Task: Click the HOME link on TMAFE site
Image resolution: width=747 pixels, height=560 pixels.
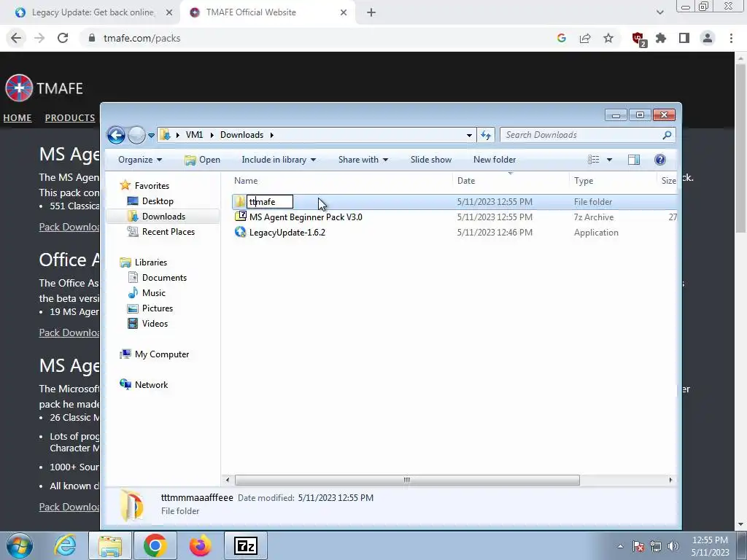Action: point(18,117)
